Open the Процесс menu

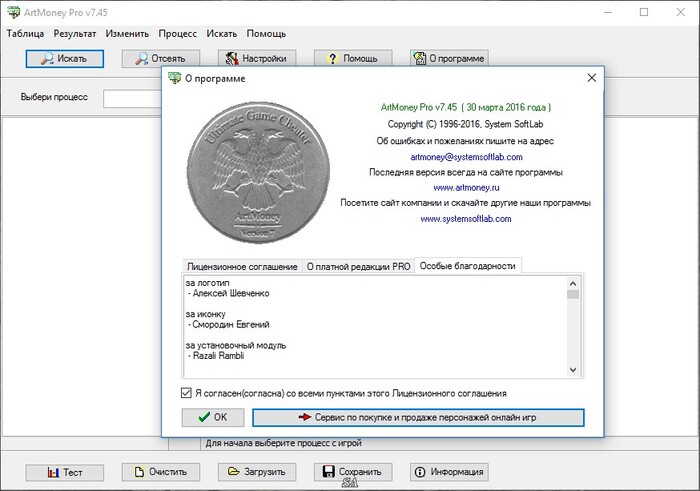(x=178, y=33)
